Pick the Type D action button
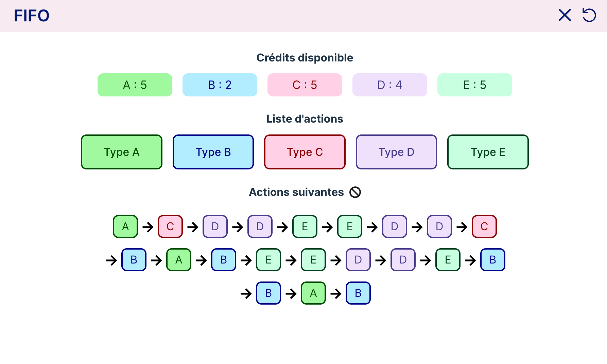The width and height of the screenshot is (607, 364). click(396, 152)
